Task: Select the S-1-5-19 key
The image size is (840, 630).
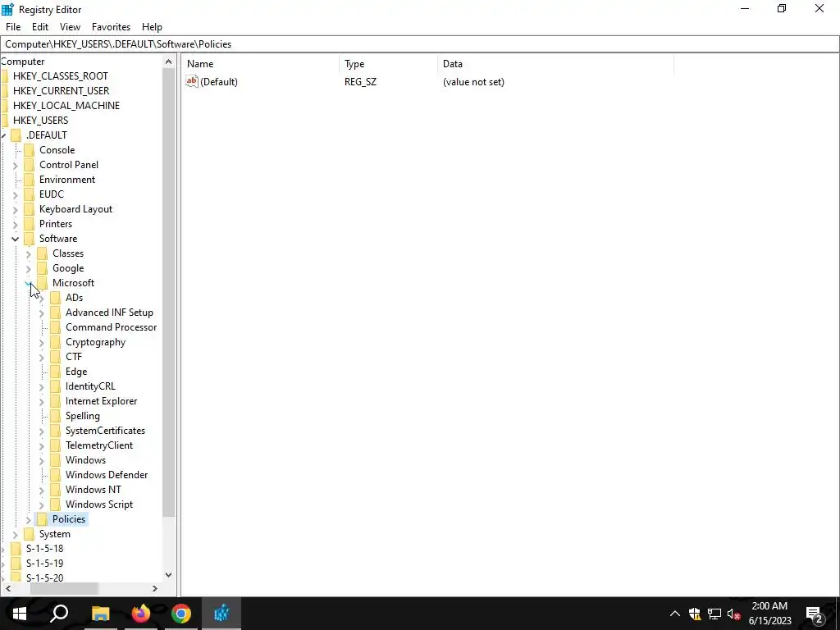Action: click(44, 564)
